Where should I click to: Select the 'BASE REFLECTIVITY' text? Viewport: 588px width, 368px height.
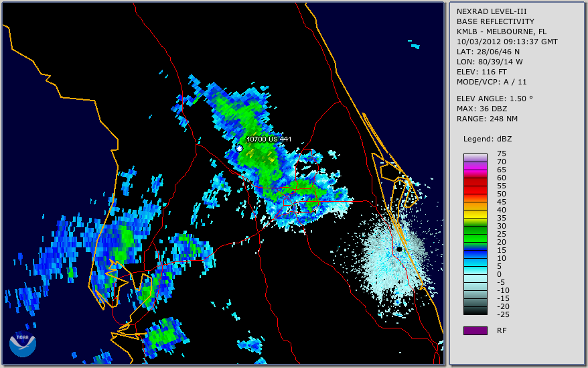496,21
